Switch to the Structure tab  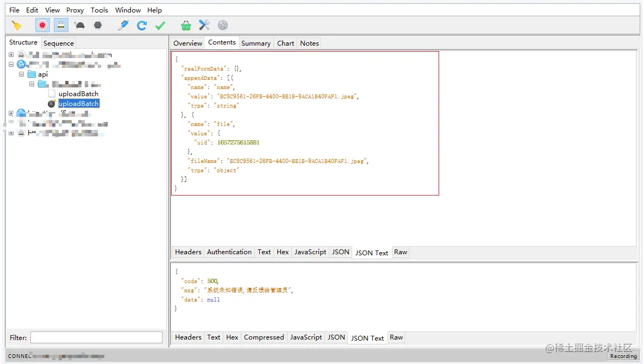tap(23, 42)
